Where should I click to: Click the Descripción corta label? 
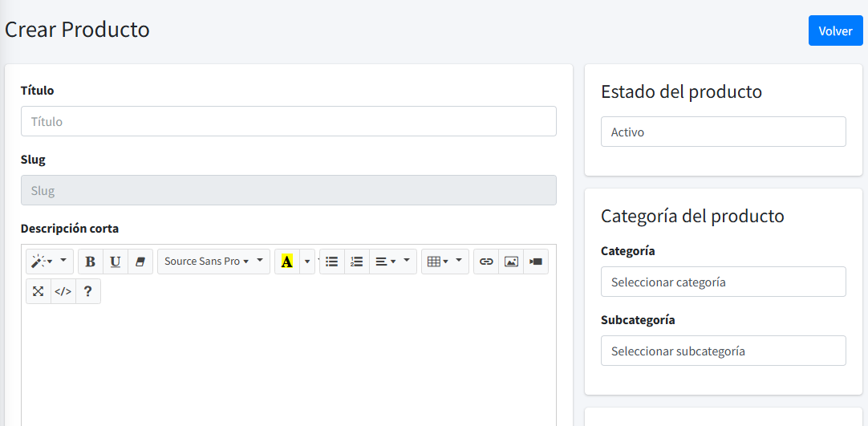[70, 228]
